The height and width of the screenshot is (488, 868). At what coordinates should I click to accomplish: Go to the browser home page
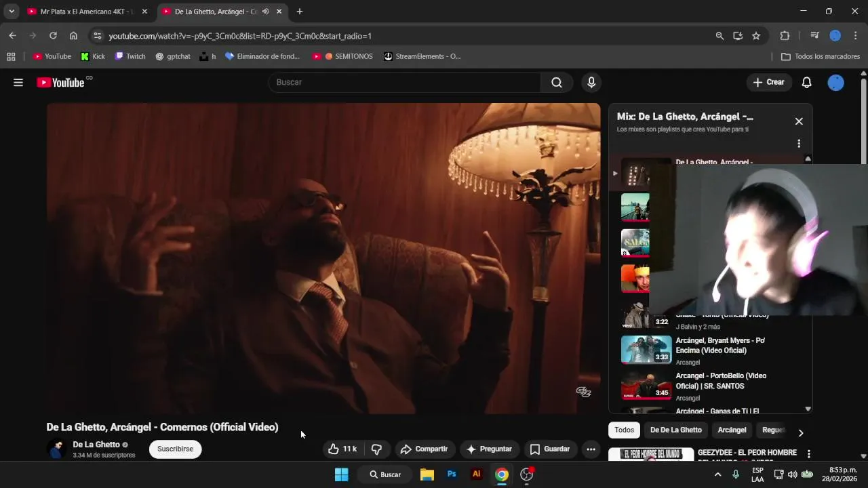[73, 36]
